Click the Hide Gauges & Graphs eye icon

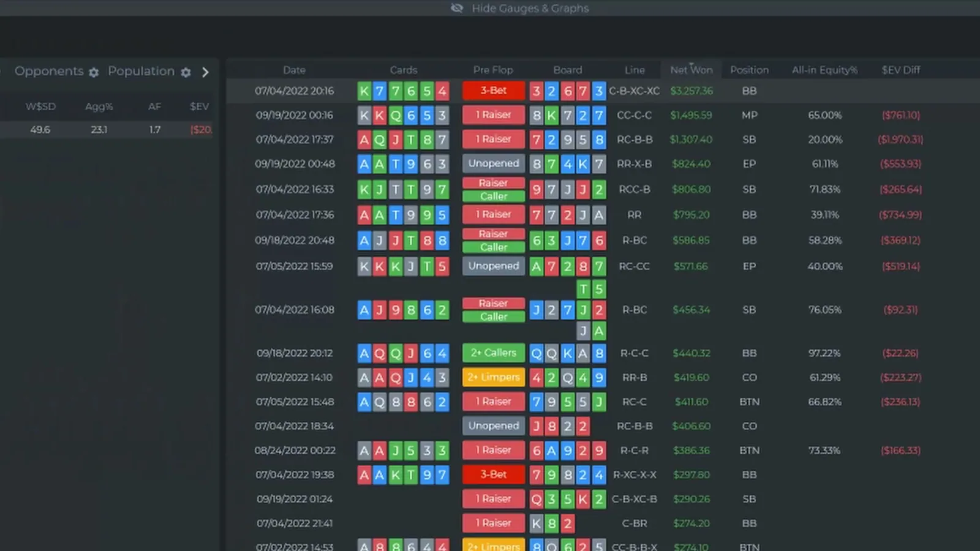(457, 8)
